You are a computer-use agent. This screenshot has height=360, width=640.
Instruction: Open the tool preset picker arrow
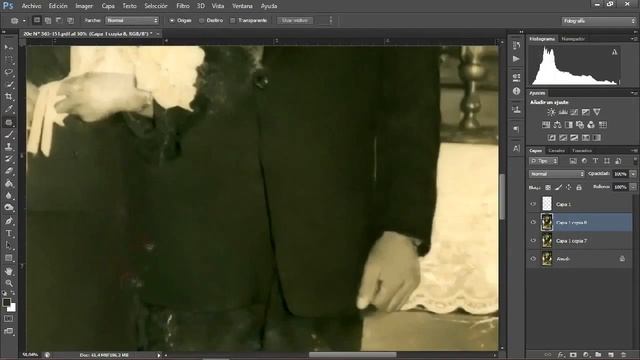(24, 20)
